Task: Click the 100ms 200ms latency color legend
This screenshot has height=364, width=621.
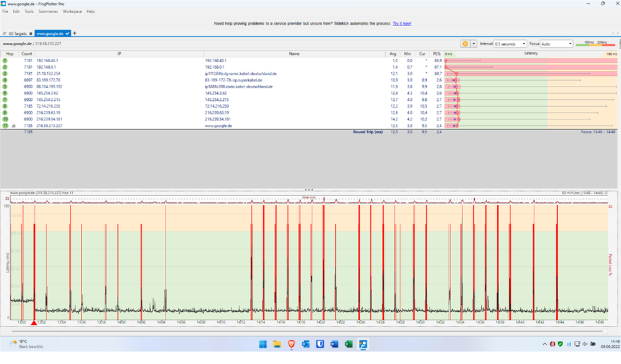Action: point(597,44)
